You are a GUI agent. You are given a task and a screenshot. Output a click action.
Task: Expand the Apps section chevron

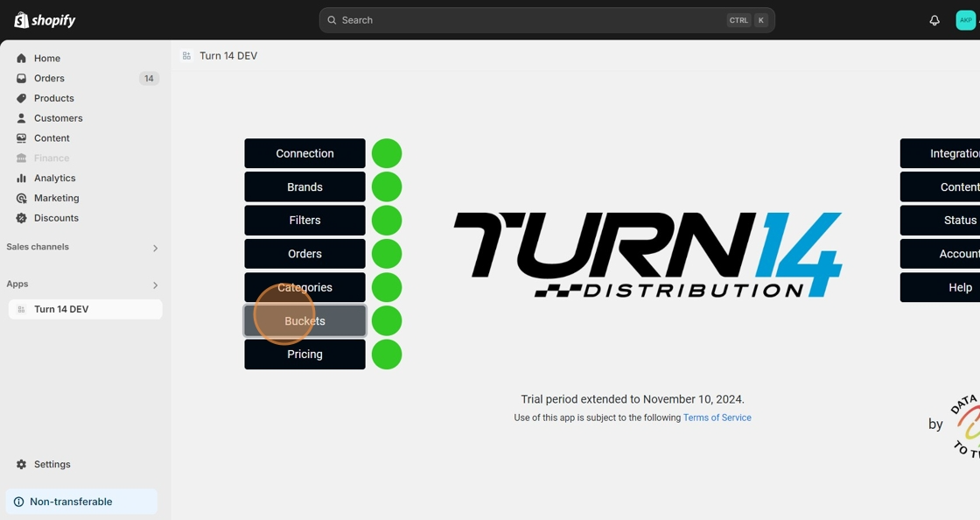(x=155, y=285)
